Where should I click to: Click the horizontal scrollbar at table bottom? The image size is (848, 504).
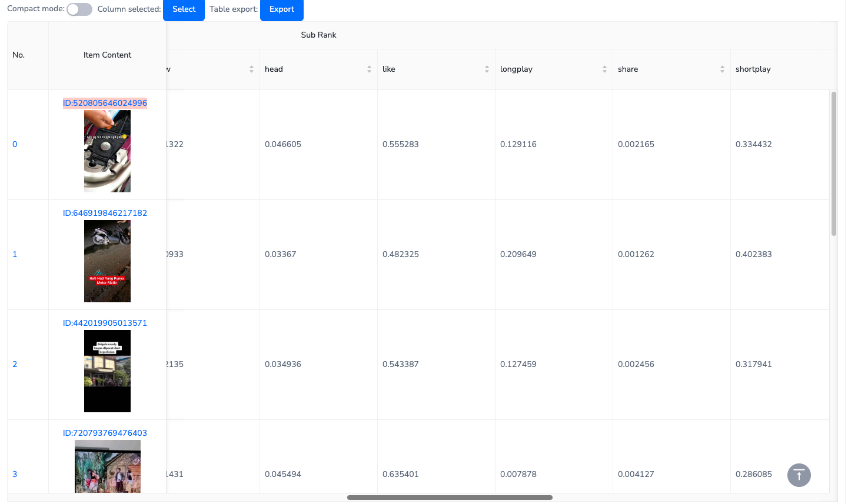point(450,498)
